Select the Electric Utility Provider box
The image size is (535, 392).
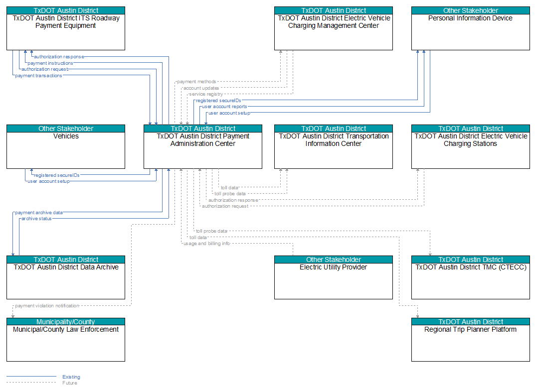tap(334, 277)
